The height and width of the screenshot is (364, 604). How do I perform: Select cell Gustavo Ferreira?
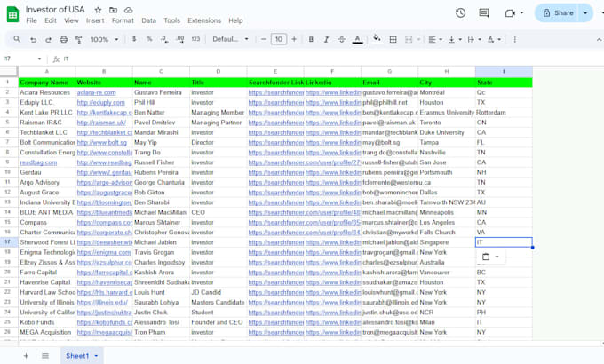click(x=161, y=92)
